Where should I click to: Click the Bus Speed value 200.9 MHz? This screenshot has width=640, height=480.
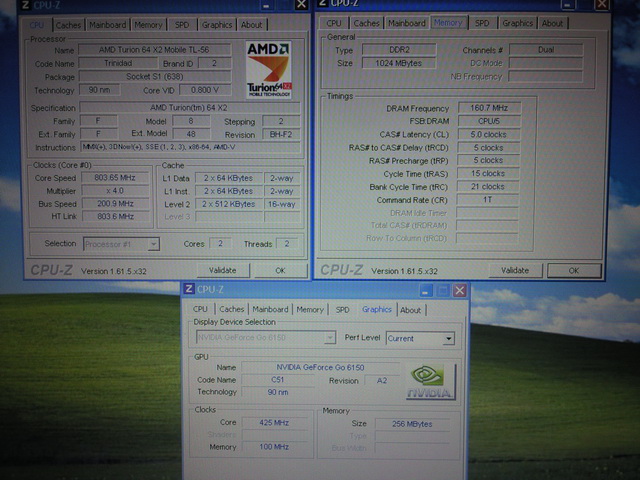coord(115,204)
